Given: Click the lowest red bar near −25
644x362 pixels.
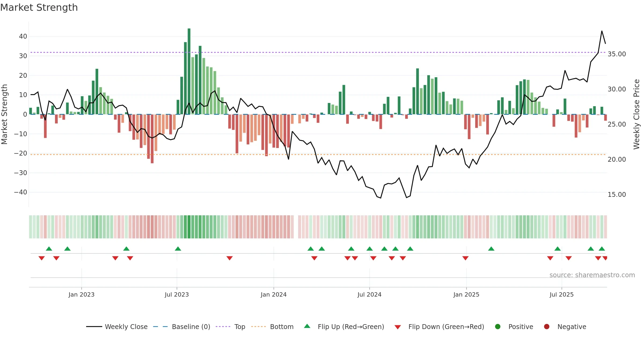Looking at the screenshot, I should [x=152, y=139].
